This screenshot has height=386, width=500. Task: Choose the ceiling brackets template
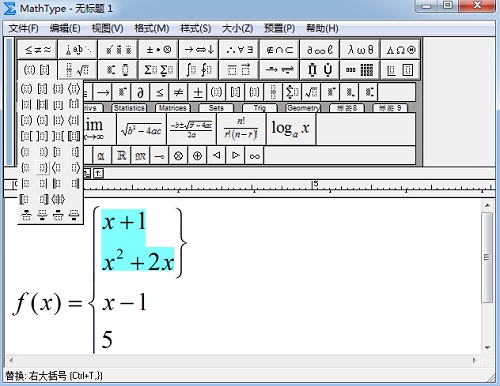click(74, 105)
